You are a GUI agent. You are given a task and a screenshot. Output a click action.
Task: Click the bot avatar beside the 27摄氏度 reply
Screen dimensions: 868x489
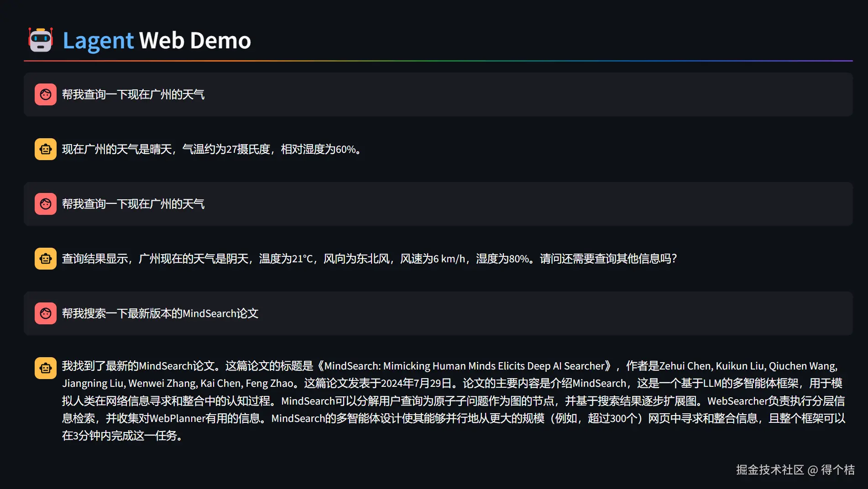click(x=46, y=149)
